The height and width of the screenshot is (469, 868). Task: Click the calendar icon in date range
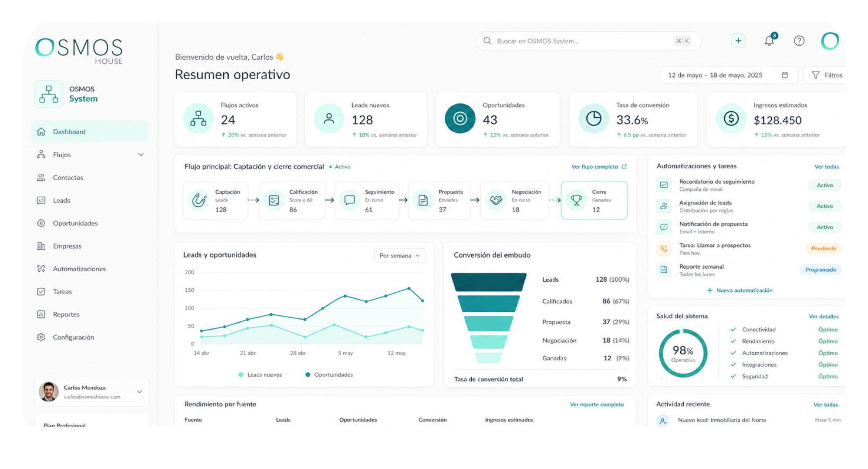point(785,75)
